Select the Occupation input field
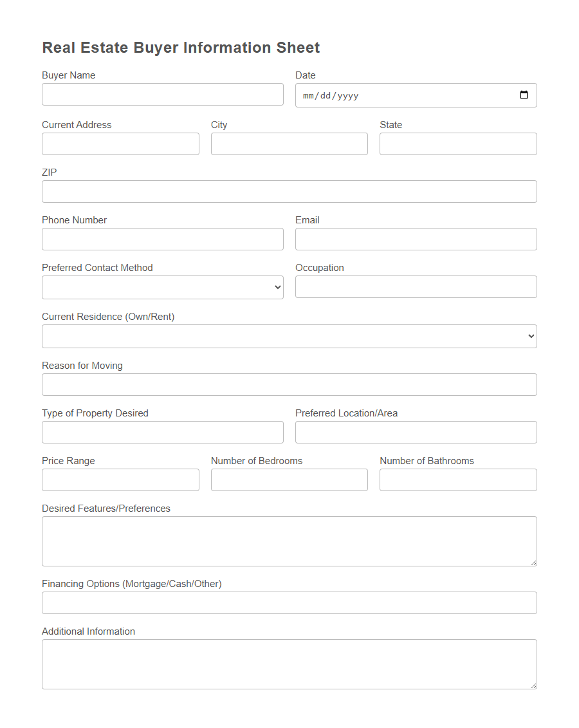 pyautogui.click(x=416, y=286)
